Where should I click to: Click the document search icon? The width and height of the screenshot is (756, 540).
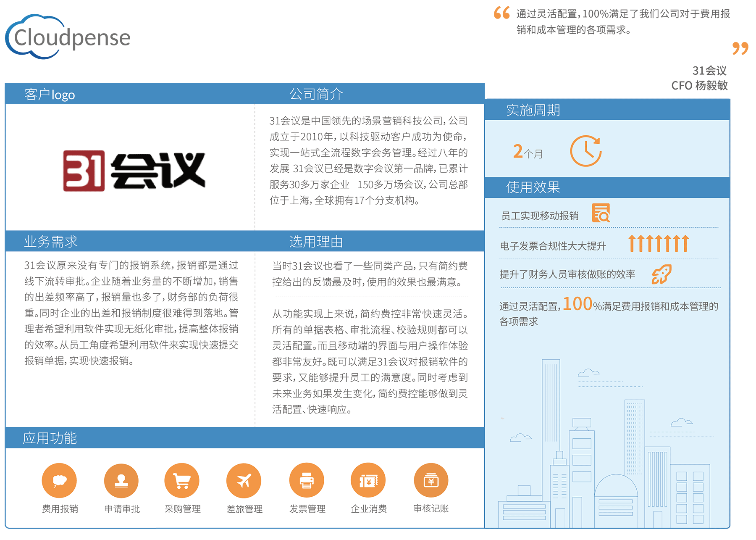(601, 213)
